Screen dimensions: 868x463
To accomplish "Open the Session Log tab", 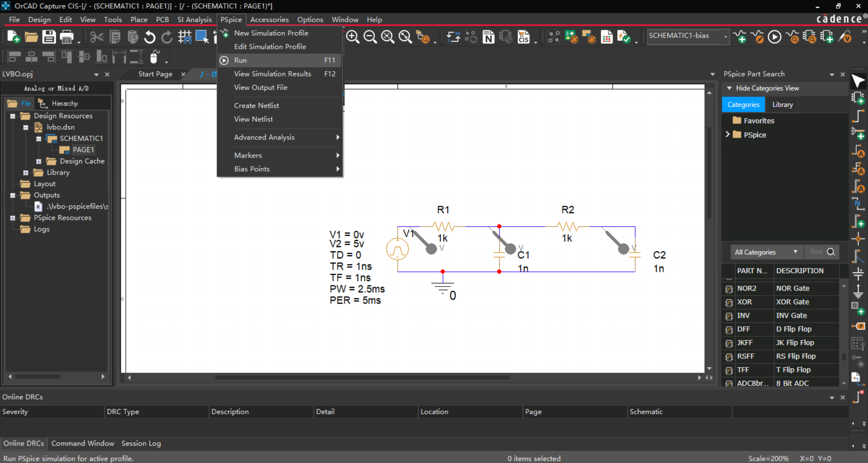I will coord(141,444).
